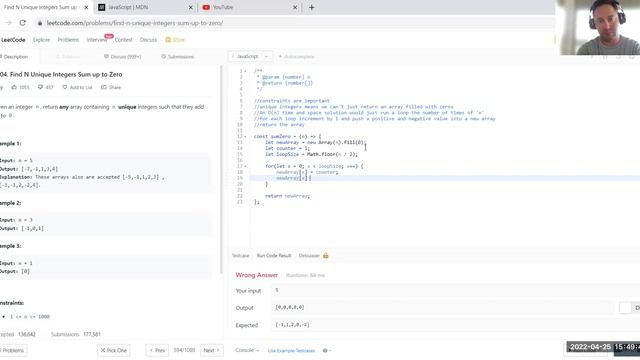Click the constraint 1 <= n <= 1000

[x=30, y=317]
